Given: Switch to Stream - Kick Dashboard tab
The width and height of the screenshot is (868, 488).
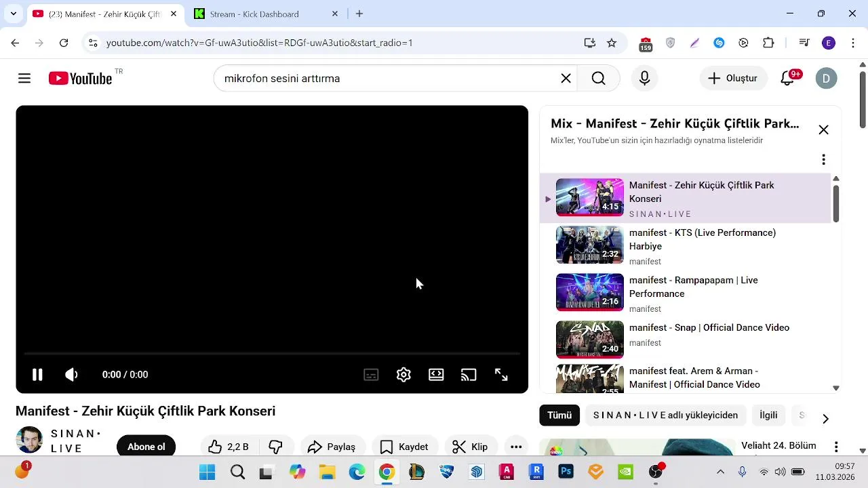Looking at the screenshot, I should pos(267,14).
